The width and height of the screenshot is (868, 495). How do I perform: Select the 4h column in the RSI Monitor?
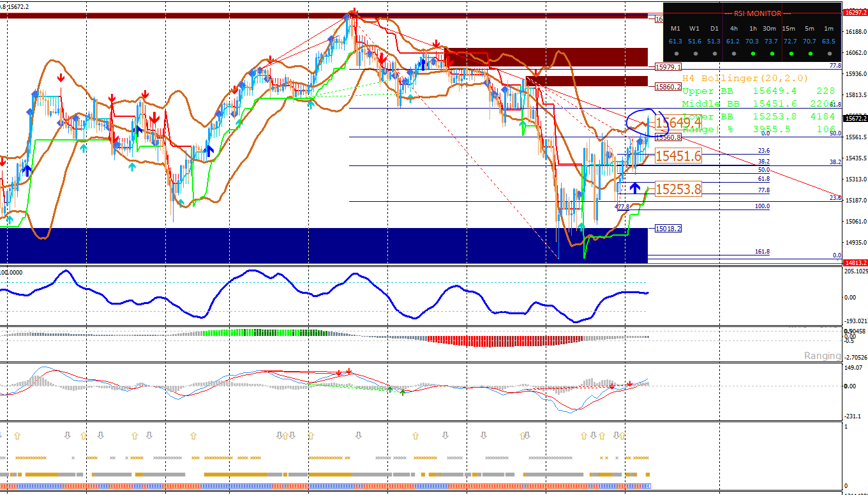(x=735, y=29)
